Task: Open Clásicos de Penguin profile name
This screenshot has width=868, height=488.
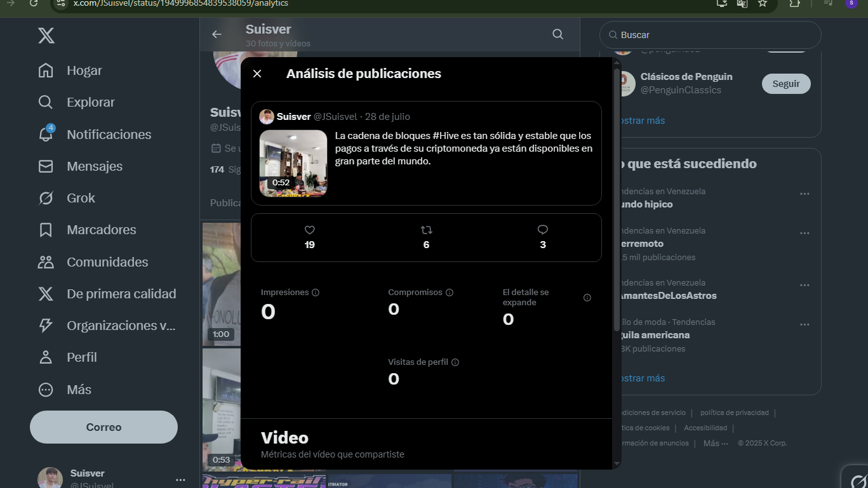Action: click(686, 77)
